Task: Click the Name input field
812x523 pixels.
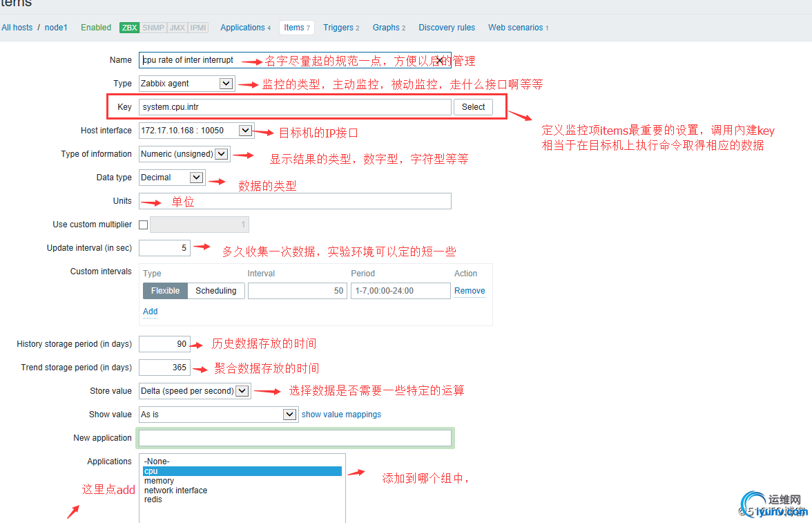Action: 295,60
